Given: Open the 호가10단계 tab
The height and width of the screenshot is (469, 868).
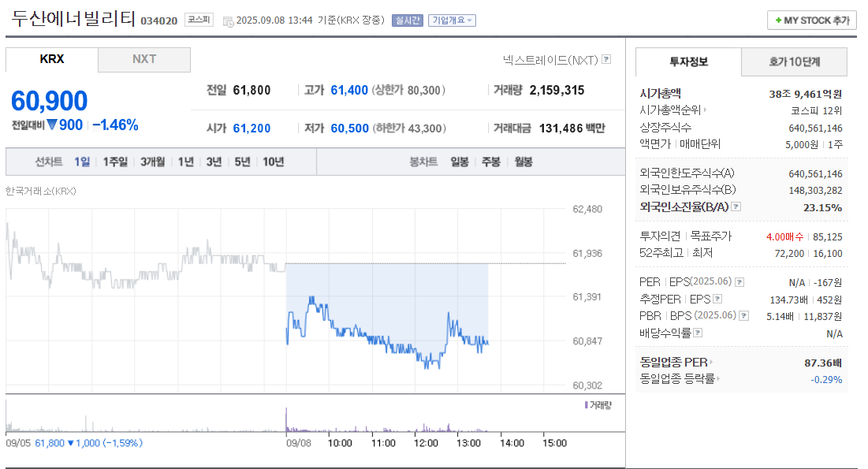Looking at the screenshot, I should [x=795, y=61].
